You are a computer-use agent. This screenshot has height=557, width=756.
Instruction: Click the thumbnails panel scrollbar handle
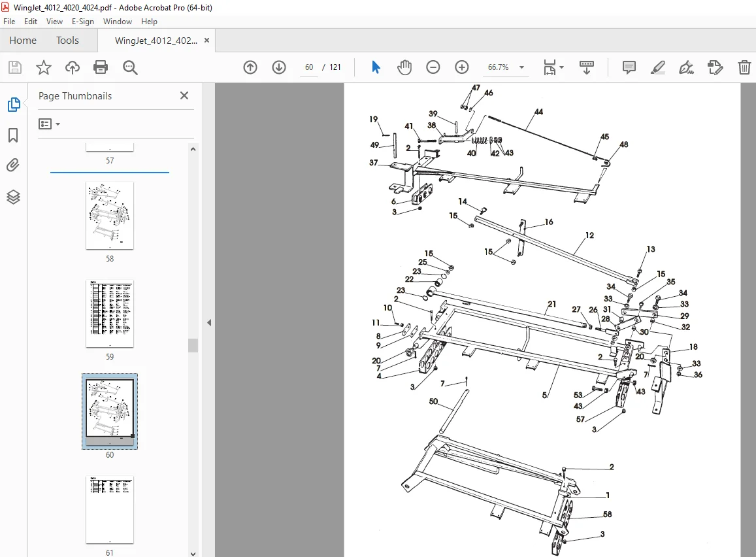[193, 345]
